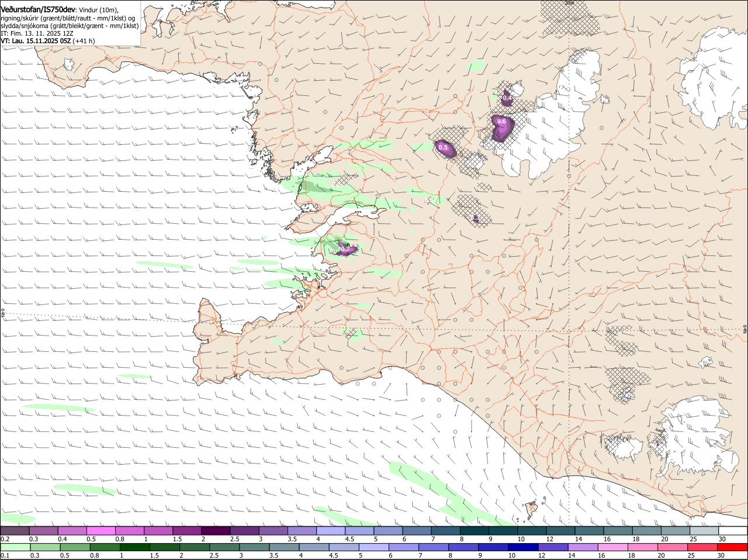Click the '30' label ending the rain scale

coord(721,555)
